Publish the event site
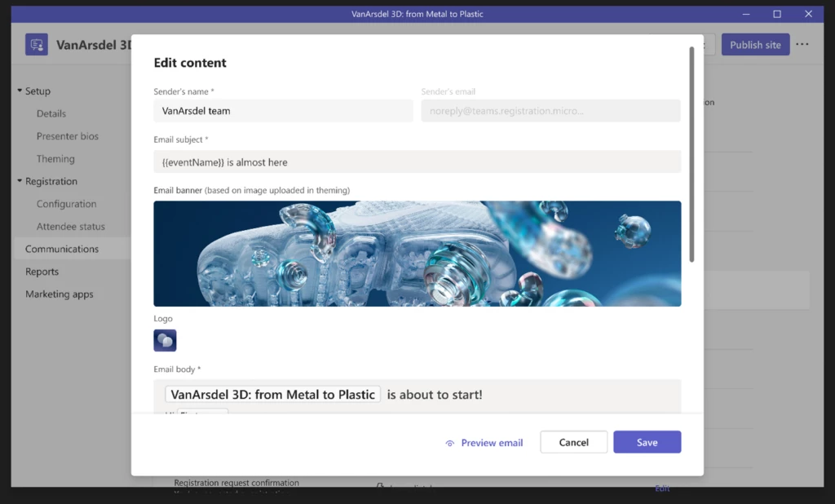 pos(755,44)
